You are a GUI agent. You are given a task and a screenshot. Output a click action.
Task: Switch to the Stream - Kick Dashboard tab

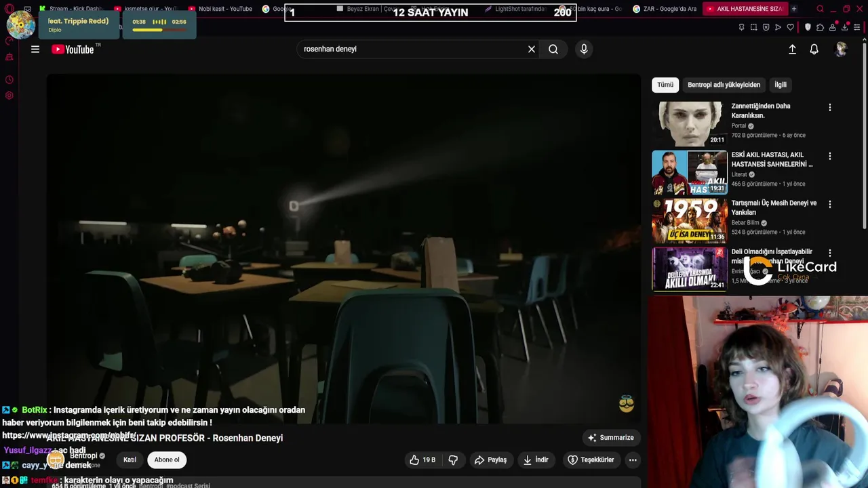coord(70,9)
